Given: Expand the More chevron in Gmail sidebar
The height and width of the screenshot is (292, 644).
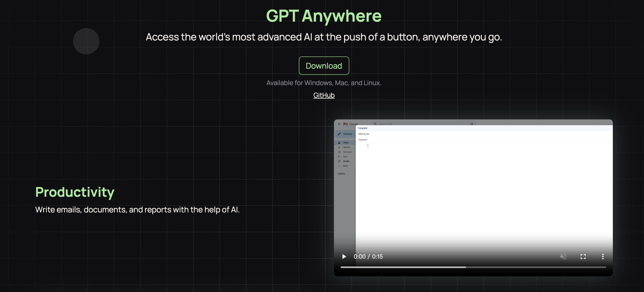Looking at the screenshot, I should pyautogui.click(x=339, y=166).
